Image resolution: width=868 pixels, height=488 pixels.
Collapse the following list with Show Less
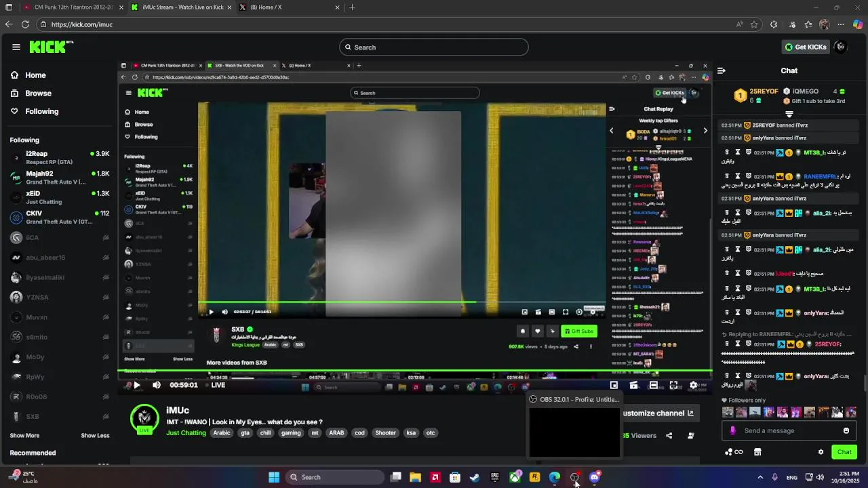(x=95, y=435)
